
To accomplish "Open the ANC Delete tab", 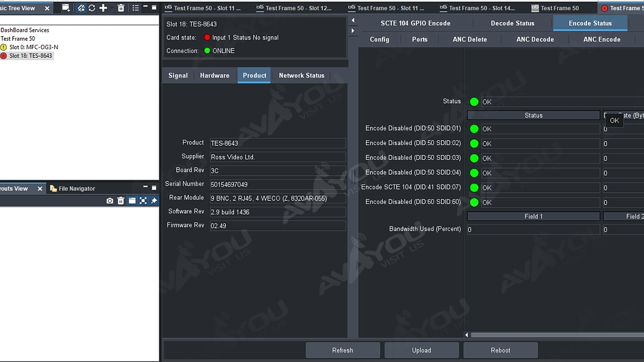I will [470, 39].
